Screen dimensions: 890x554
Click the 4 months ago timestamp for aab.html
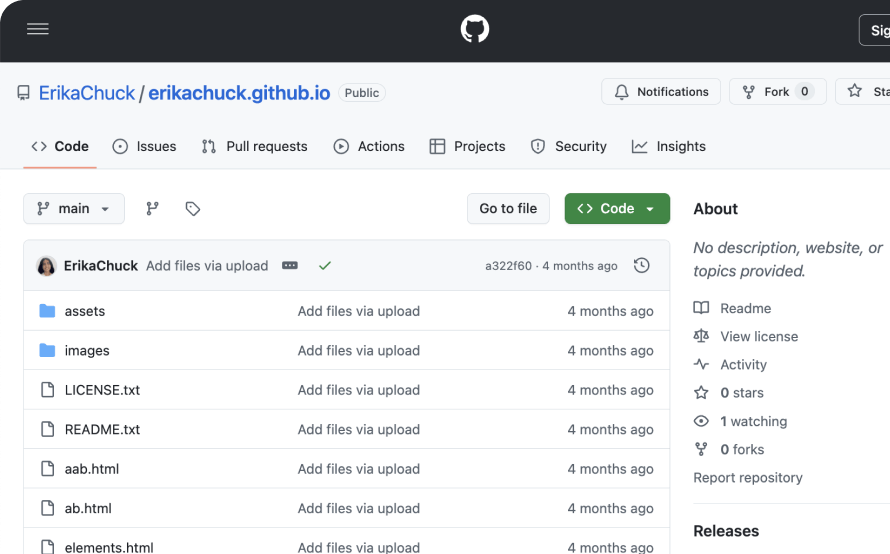click(610, 469)
